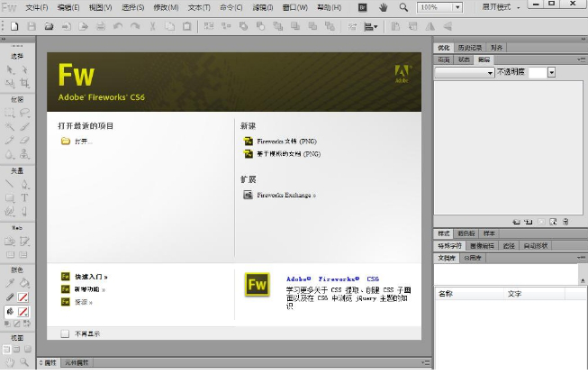The image size is (588, 384).
Task: Select the Knife tool
Action: (24, 212)
